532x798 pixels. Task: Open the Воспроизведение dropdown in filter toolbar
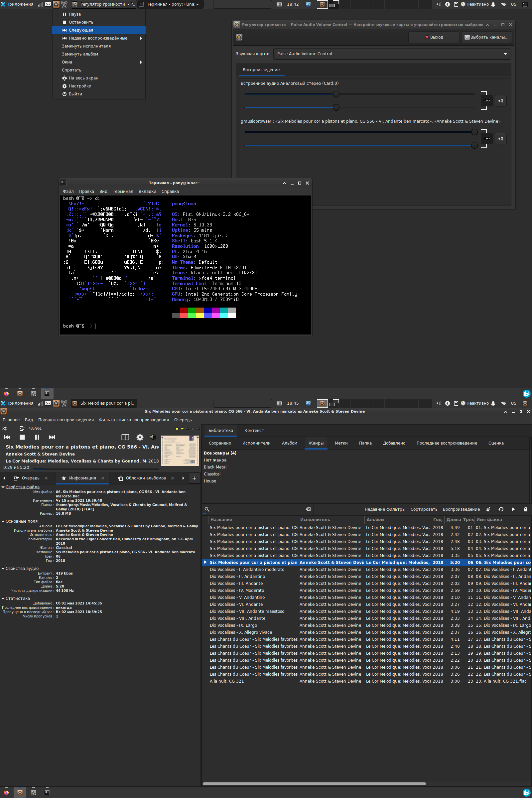coord(461,509)
